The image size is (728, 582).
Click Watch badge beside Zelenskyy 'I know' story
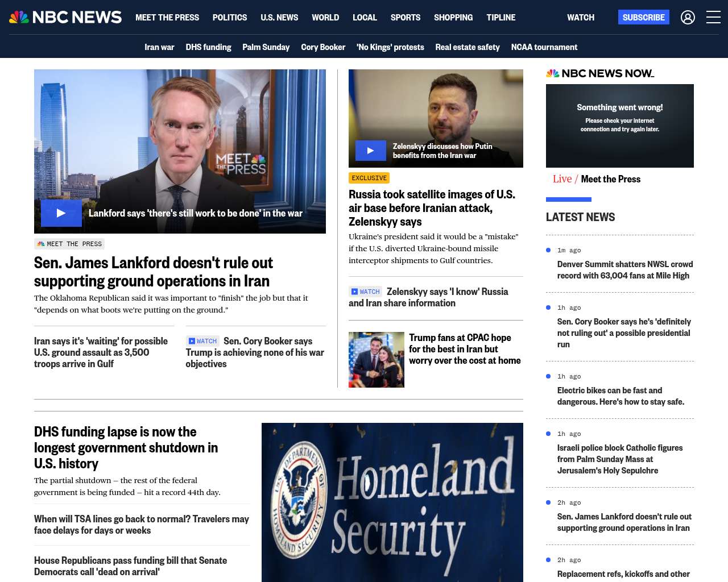366,292
